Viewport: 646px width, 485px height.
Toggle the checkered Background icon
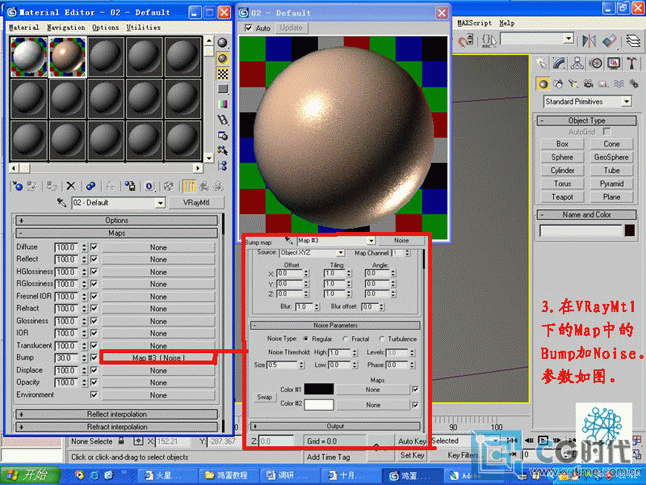click(222, 74)
